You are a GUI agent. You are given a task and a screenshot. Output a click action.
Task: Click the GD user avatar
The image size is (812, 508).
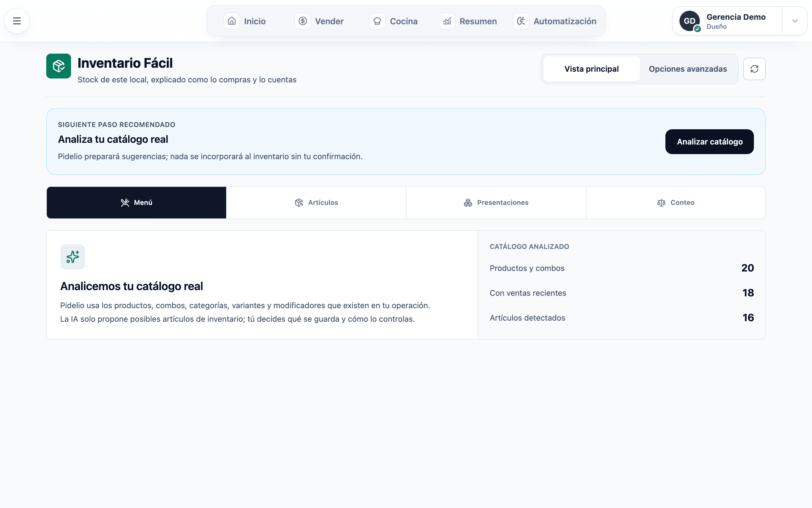pyautogui.click(x=689, y=21)
